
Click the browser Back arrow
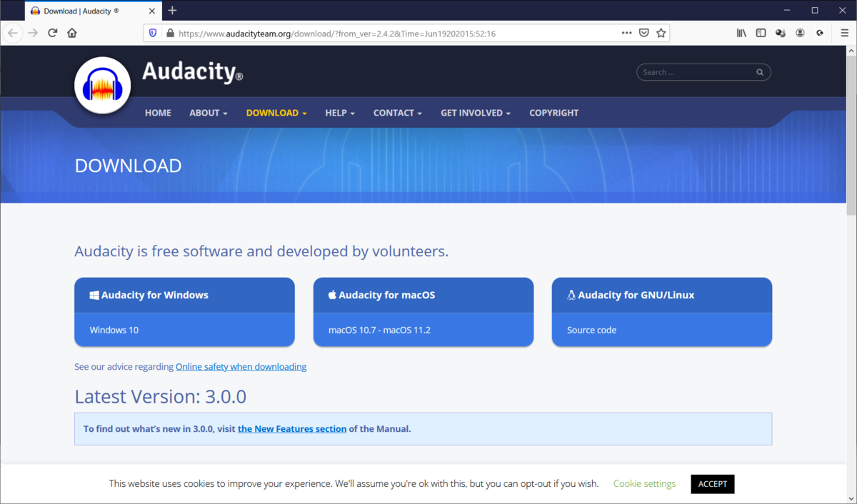tap(13, 33)
